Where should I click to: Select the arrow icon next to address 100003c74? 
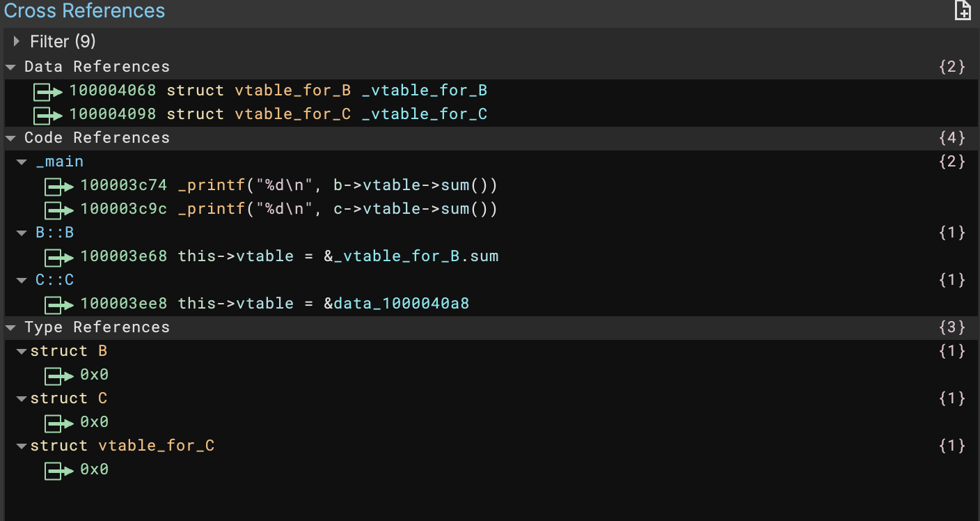point(58,186)
